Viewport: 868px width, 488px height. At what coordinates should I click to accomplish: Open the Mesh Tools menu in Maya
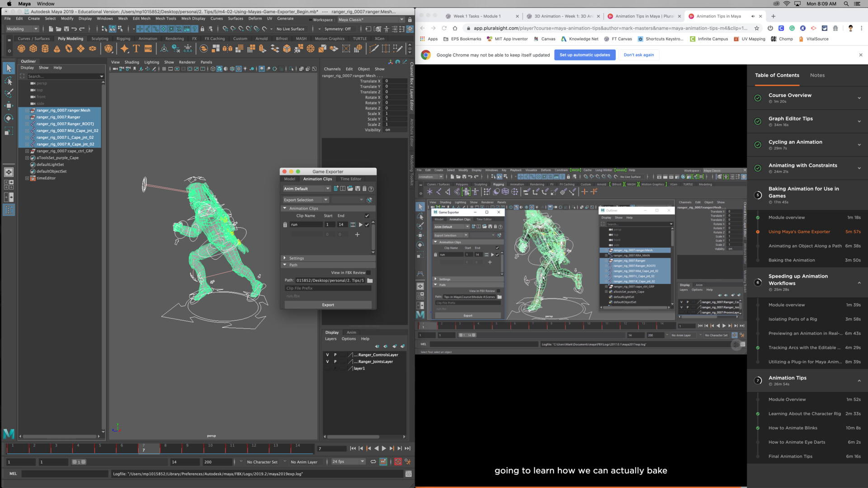tap(165, 19)
